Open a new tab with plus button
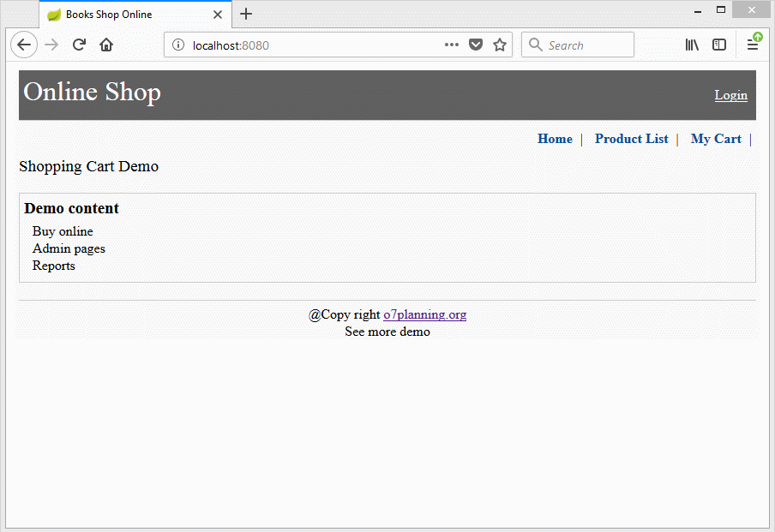The width and height of the screenshot is (775, 532). 246,14
